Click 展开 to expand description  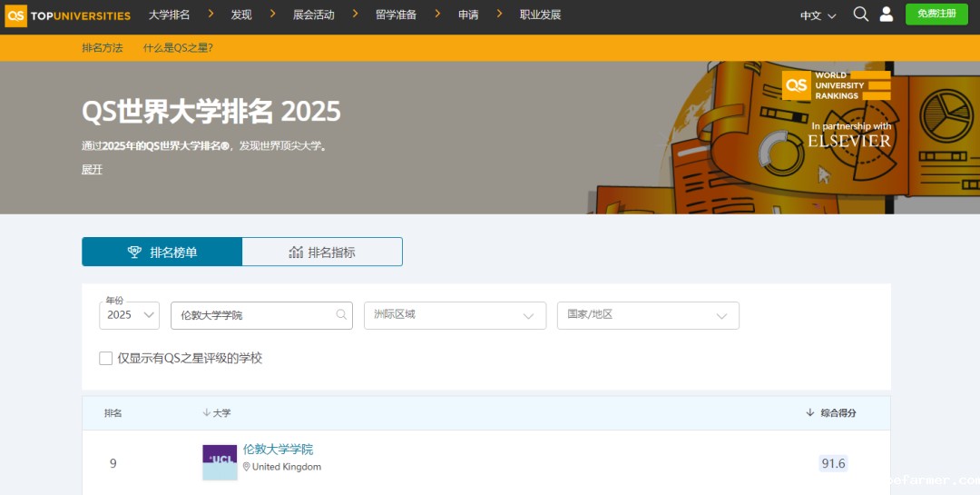(x=92, y=170)
